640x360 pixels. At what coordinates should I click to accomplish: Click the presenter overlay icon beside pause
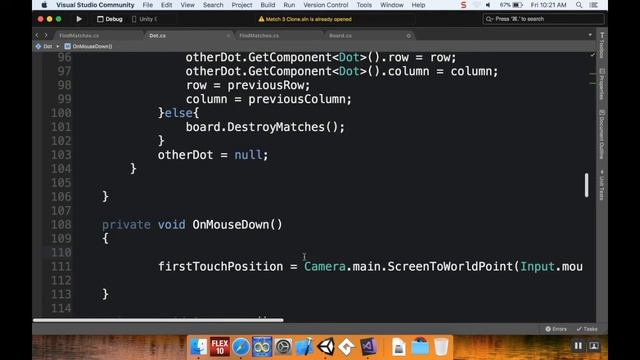[x=594, y=346]
